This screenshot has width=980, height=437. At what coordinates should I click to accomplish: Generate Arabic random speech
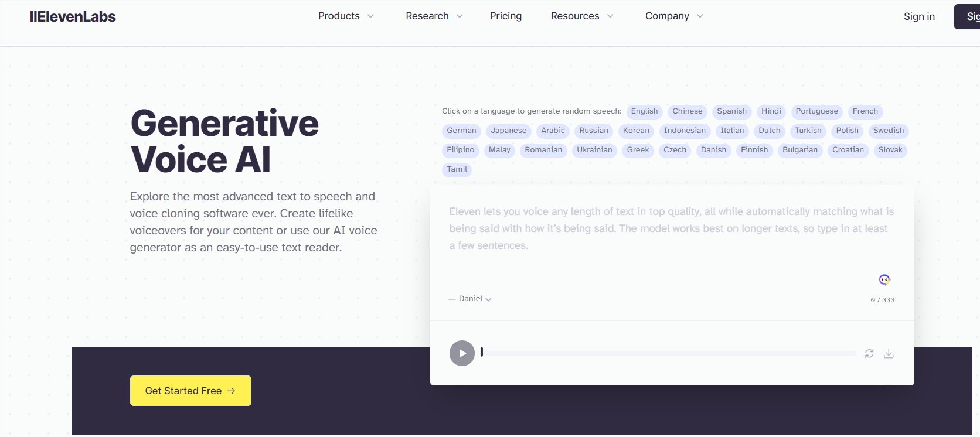(x=553, y=131)
